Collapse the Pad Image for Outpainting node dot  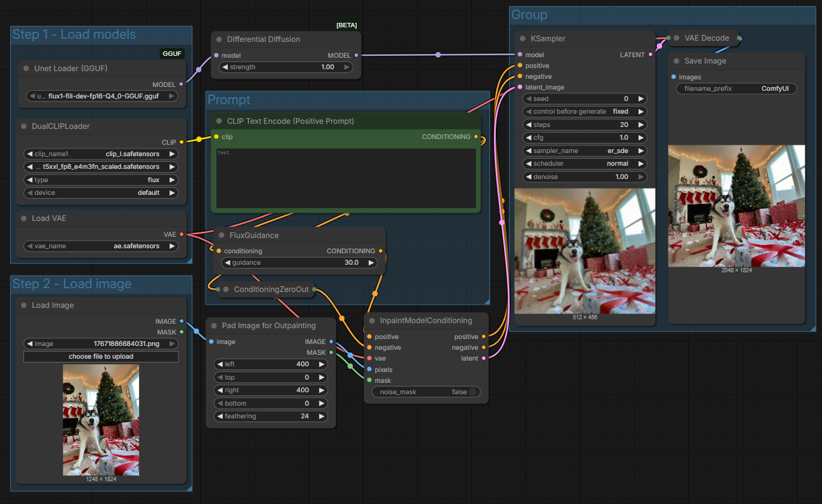click(x=214, y=326)
